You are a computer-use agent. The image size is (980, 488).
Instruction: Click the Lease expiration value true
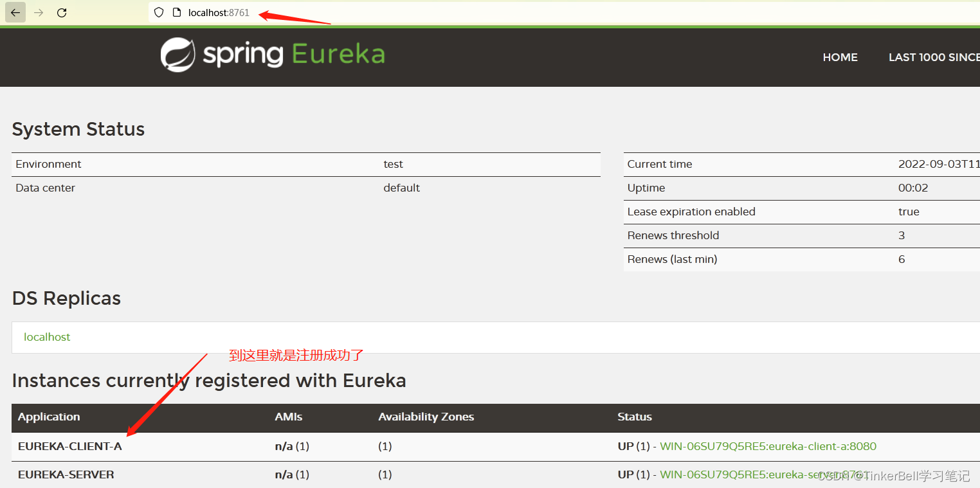click(909, 212)
